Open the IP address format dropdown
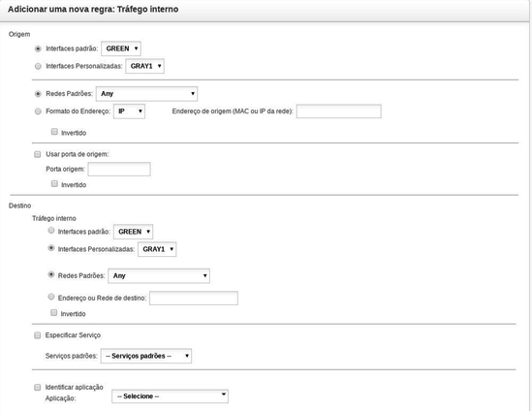This screenshot has width=532, height=411. pos(129,111)
